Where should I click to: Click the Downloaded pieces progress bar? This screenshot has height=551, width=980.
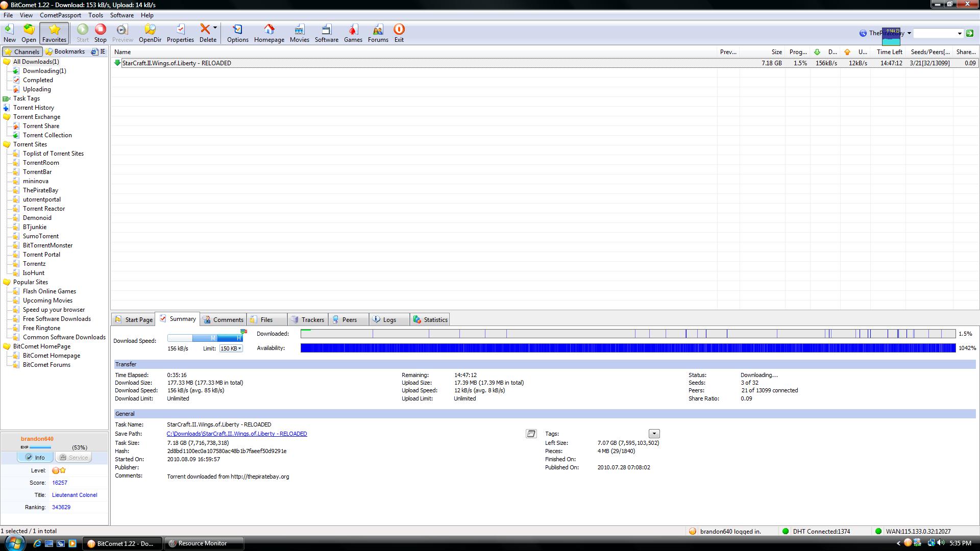pos(628,334)
